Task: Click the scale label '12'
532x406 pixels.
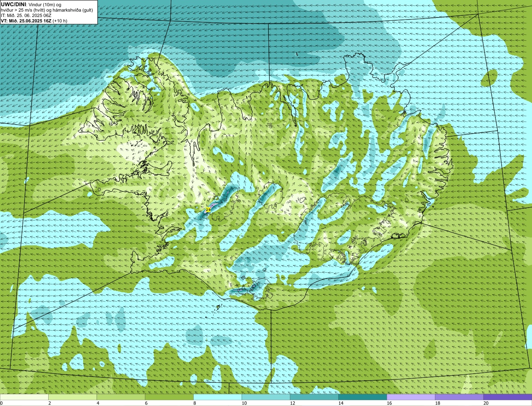Action: tap(293, 403)
